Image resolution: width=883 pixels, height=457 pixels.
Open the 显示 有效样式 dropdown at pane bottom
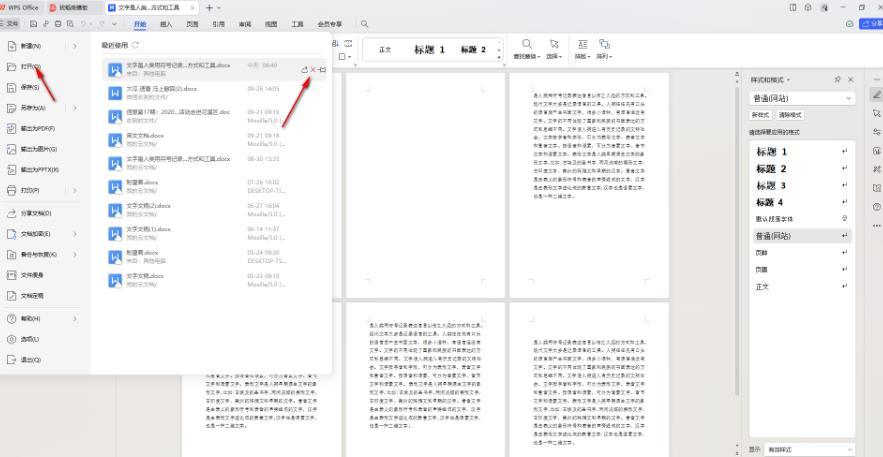[x=809, y=450]
